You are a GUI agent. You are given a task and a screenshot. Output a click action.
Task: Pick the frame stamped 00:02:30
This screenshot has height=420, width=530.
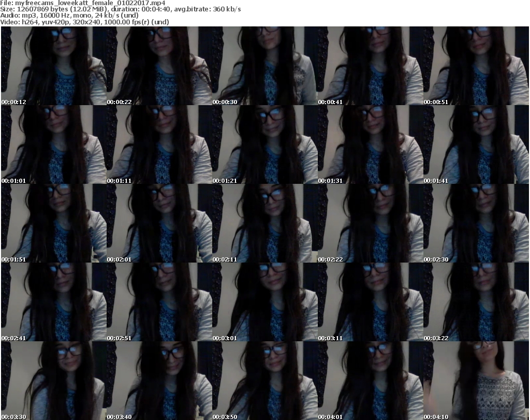pos(476,223)
